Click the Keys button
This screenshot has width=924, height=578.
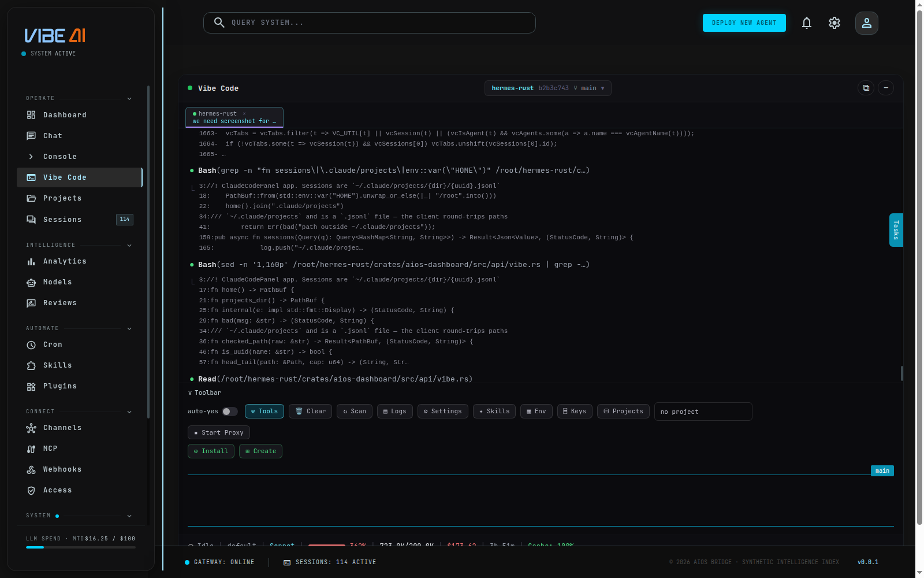(x=575, y=412)
